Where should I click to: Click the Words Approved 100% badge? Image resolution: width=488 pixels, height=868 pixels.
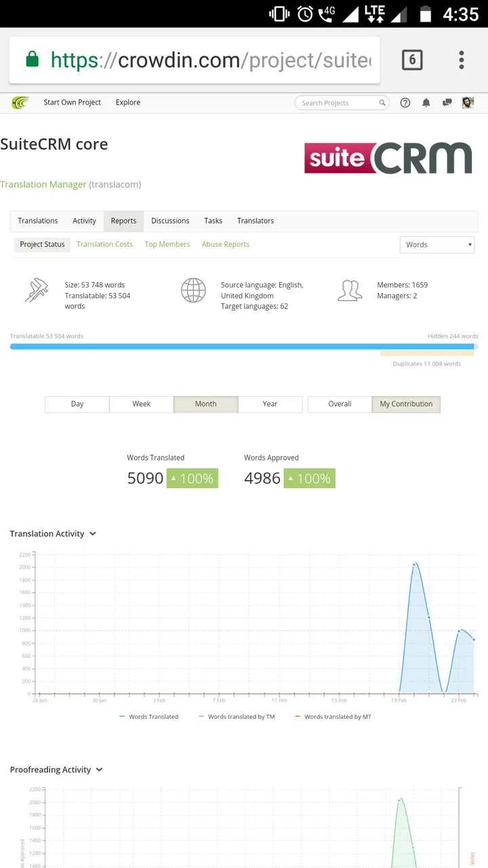(x=310, y=478)
